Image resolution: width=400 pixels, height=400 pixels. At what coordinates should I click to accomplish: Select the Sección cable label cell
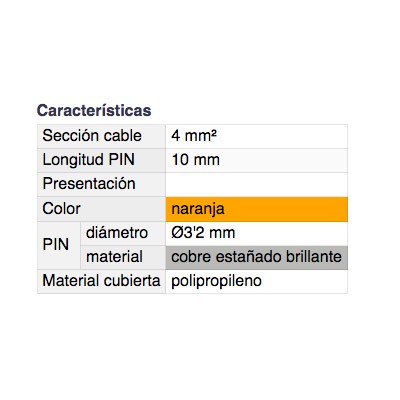pos(101,136)
